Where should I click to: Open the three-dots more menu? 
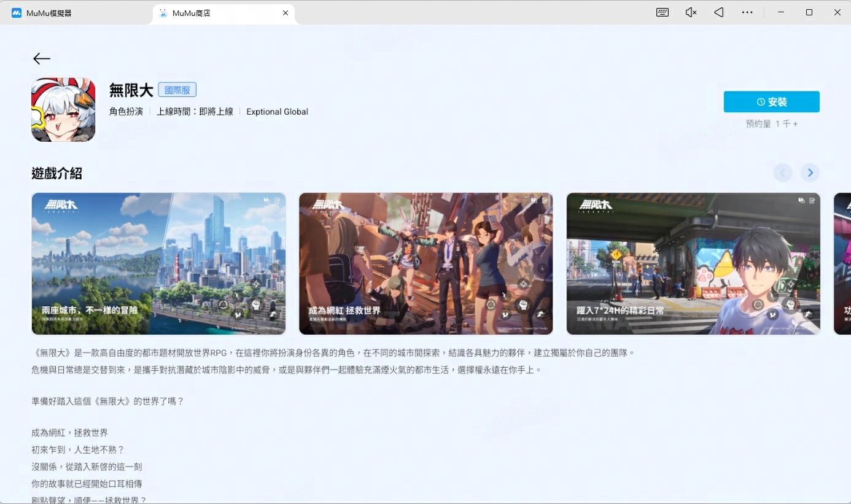point(747,12)
